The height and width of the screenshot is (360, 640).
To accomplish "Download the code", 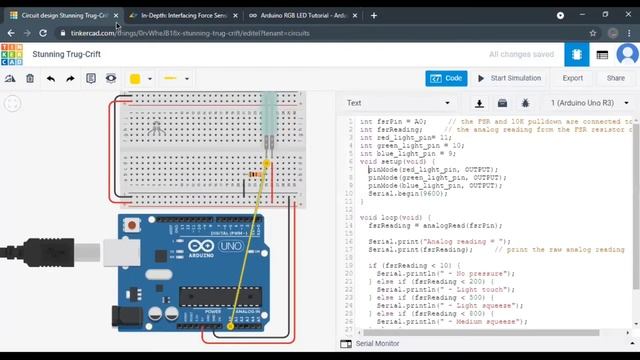I will 480,103.
